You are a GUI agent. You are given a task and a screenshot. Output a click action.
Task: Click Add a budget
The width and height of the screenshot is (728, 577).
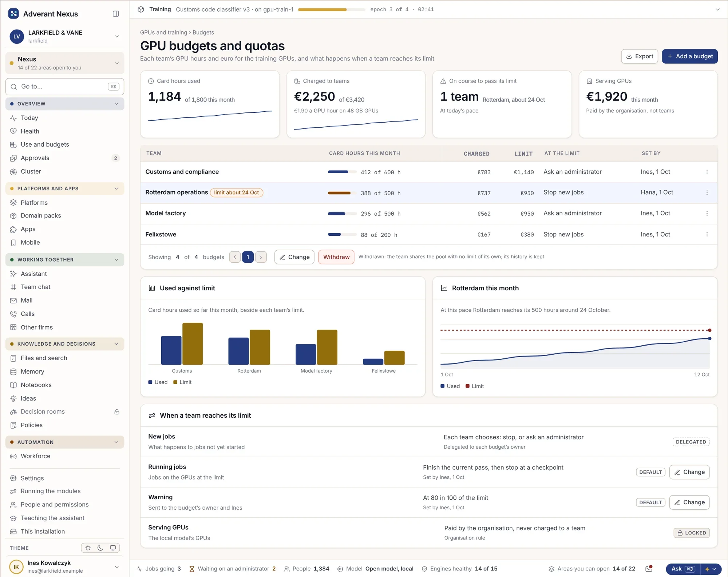690,56
